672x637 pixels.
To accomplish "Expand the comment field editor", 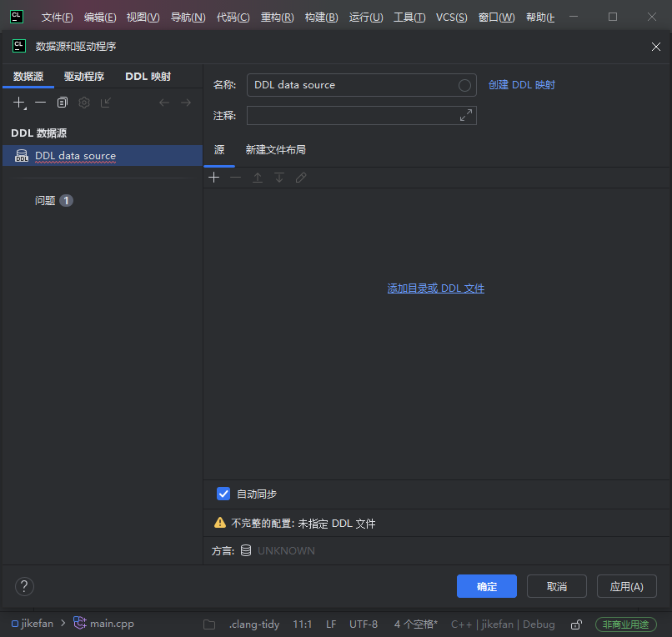I will click(466, 115).
